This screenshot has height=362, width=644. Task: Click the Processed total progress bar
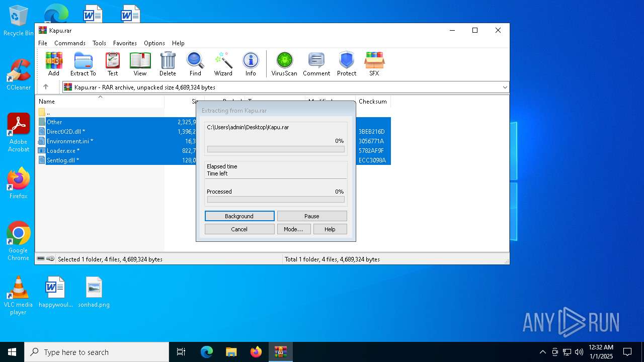click(276, 200)
